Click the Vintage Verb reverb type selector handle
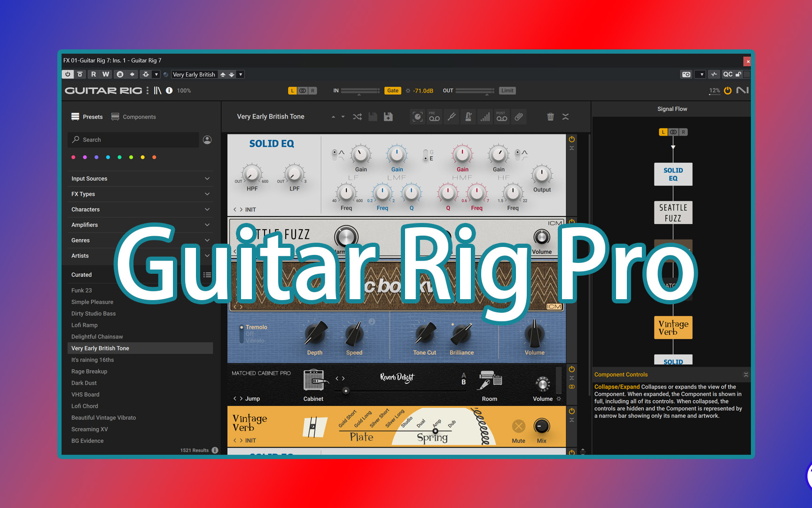This screenshot has width=812, height=508. [x=435, y=431]
